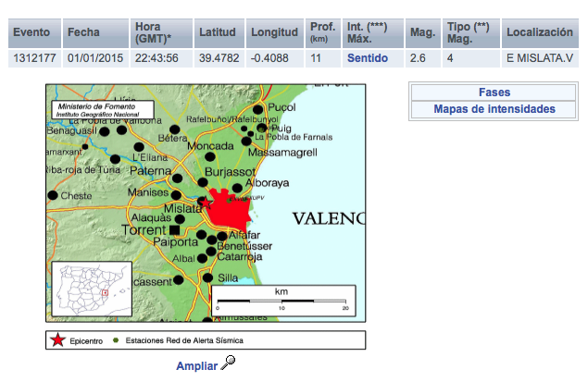Click the Latitud column header
This screenshot has height=382, width=588.
219,32
